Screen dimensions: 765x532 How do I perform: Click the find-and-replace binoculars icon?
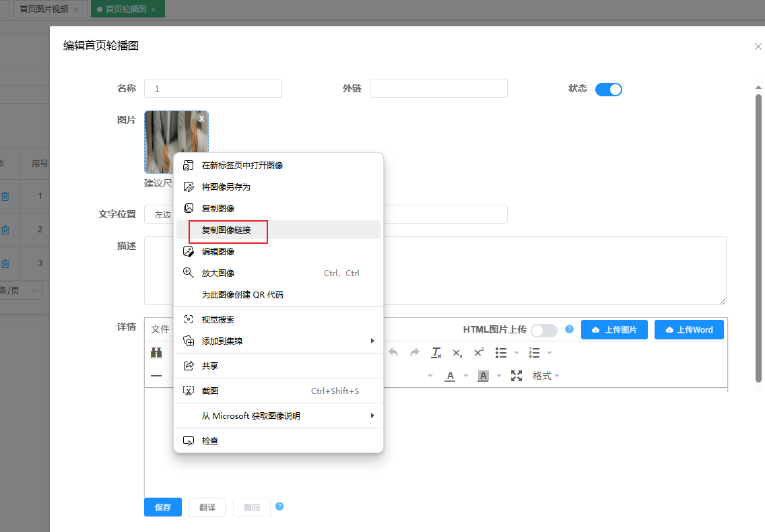[x=156, y=353]
